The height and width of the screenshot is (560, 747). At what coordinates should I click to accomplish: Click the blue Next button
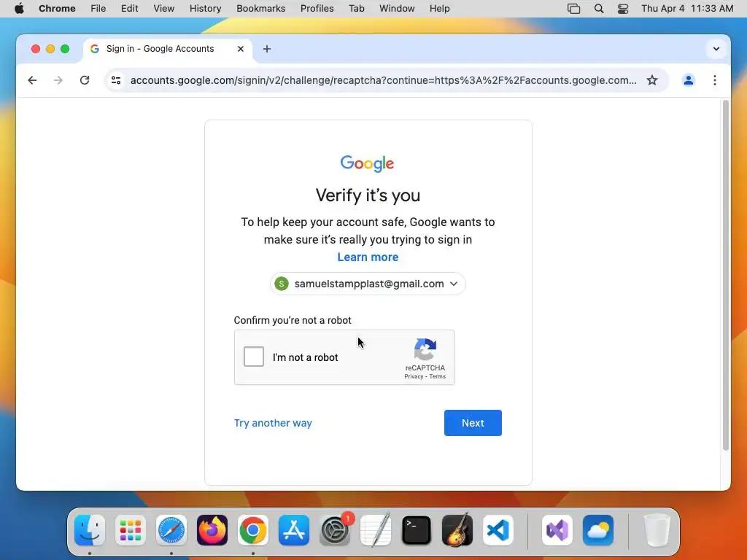473,423
